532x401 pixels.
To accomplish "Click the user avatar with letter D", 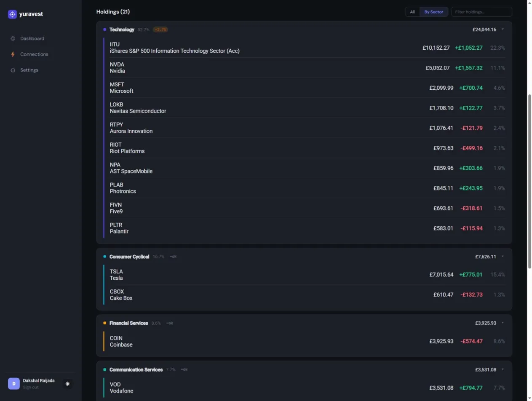I will [x=14, y=383].
